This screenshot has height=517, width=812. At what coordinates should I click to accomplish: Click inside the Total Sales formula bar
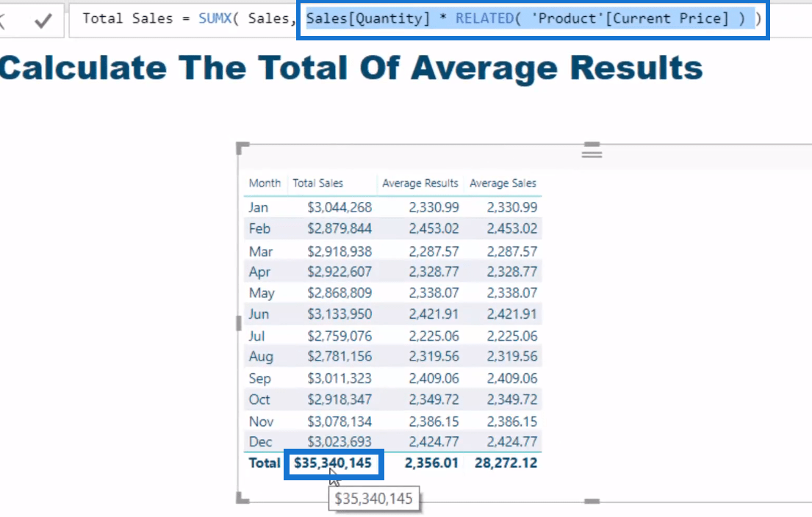[440, 20]
